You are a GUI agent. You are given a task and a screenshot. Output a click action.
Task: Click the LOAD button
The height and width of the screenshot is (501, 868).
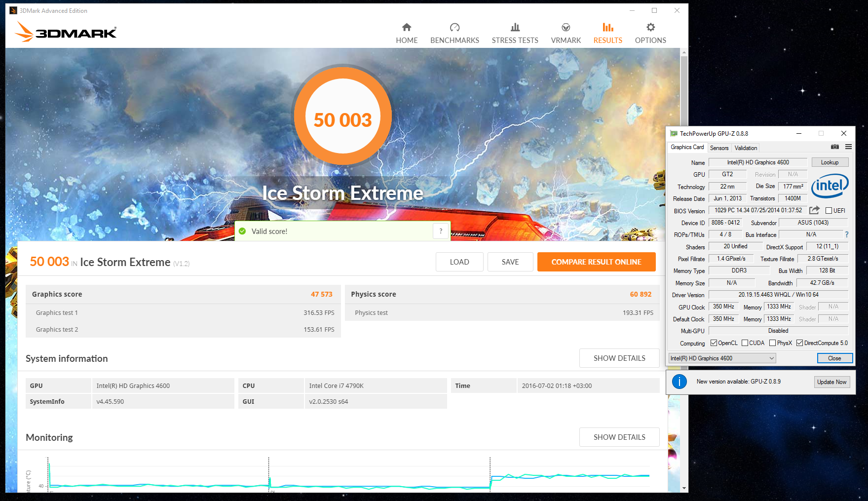click(459, 262)
